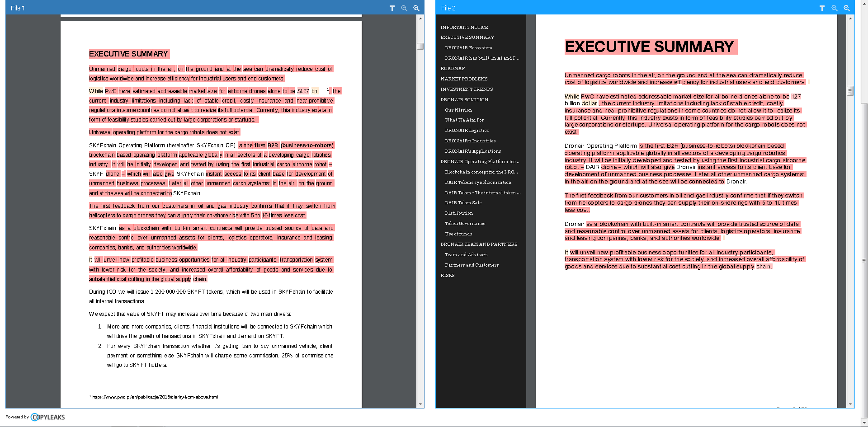The height and width of the screenshot is (427, 868).
Task: Jump to RISKS bookmark
Action: tap(448, 276)
